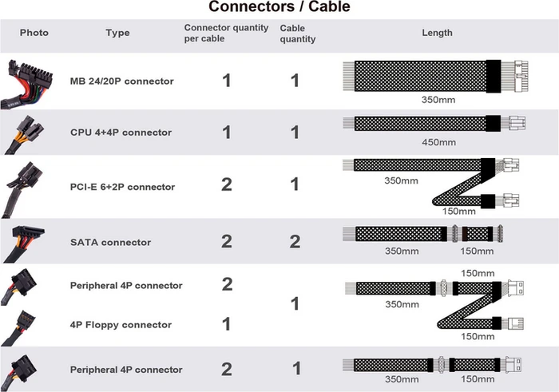
Task: Select the CPU 4+4P connector text
Action: click(x=121, y=133)
